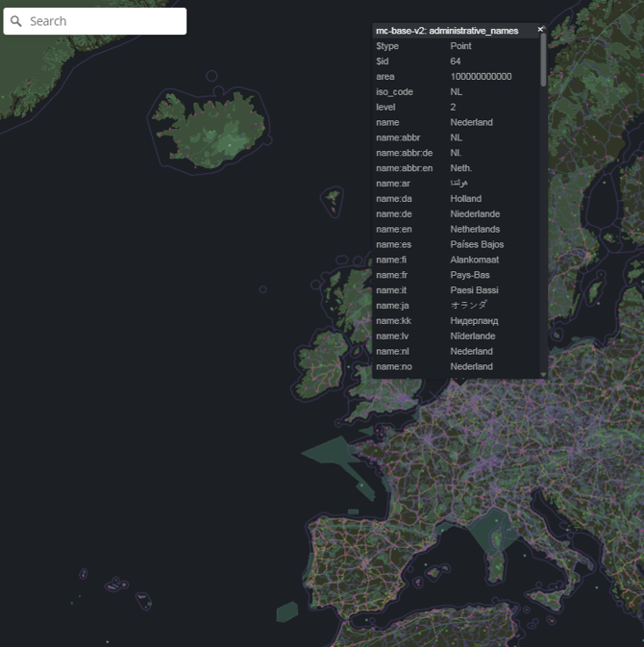Close the administrative_names popup
This screenshot has width=644, height=647.
pos(540,30)
